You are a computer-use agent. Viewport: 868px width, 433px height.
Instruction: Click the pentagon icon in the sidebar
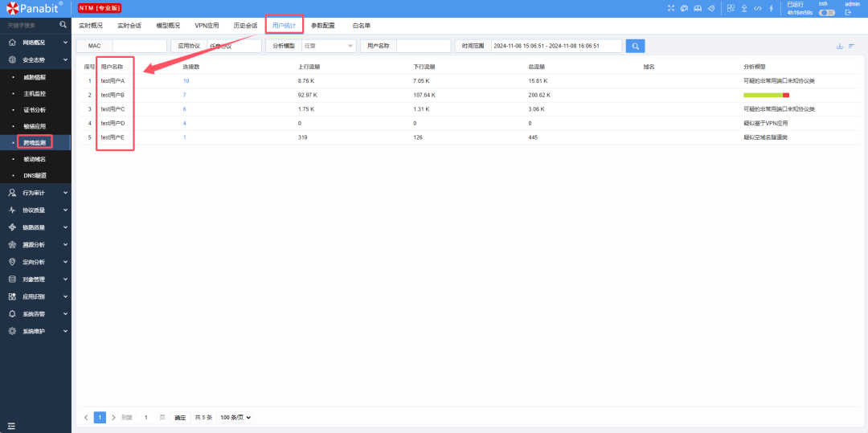[x=12, y=244]
